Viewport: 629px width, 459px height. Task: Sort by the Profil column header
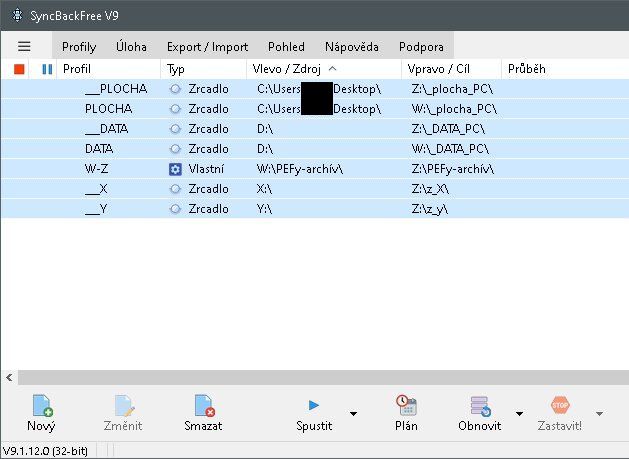pyautogui.click(x=109, y=69)
